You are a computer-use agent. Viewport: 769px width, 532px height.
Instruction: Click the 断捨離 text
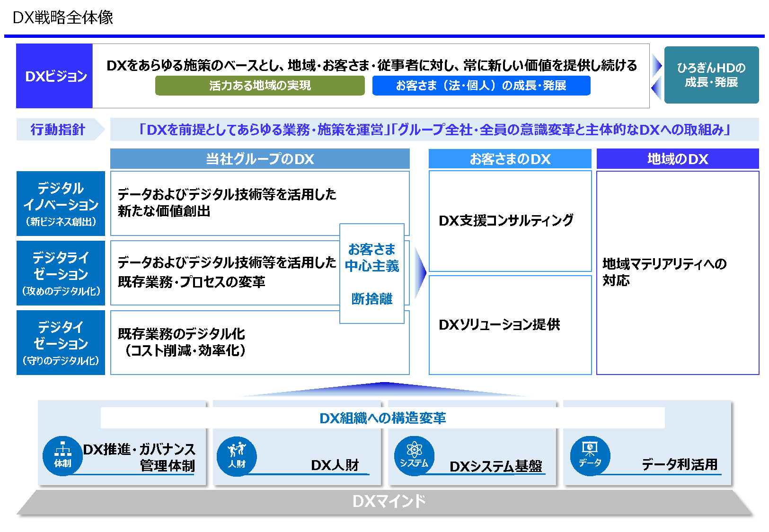pyautogui.click(x=372, y=299)
